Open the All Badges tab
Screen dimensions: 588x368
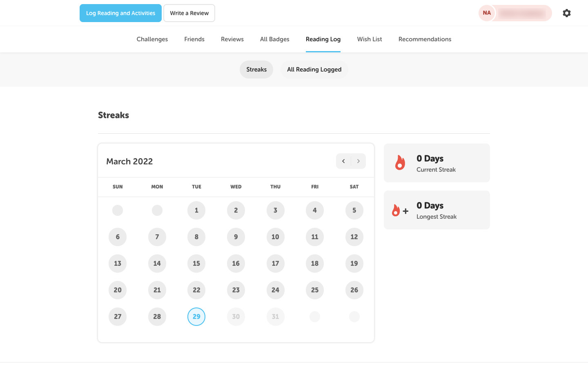275,39
